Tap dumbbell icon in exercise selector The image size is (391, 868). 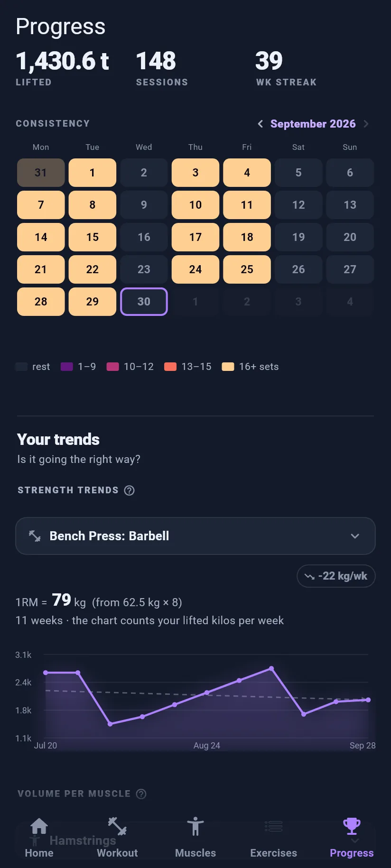[x=35, y=536]
